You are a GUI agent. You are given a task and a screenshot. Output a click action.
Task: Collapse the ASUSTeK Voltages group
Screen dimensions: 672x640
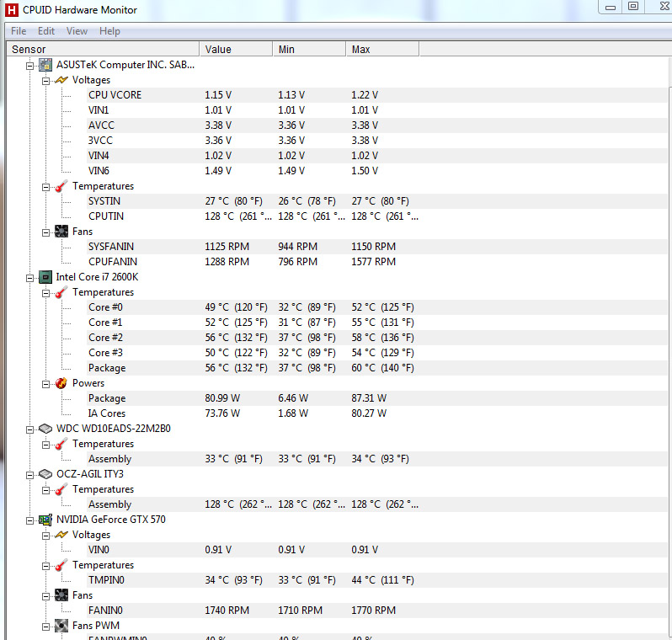[45, 81]
